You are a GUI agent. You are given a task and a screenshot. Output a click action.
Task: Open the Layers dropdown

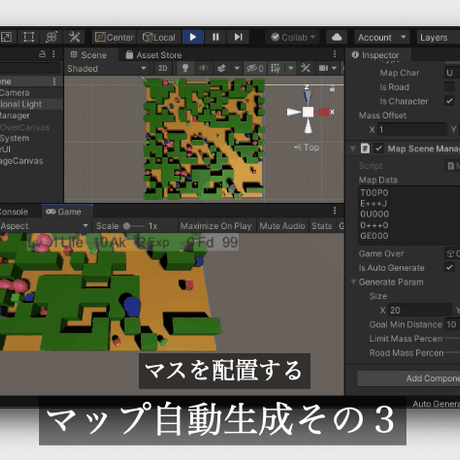438,37
